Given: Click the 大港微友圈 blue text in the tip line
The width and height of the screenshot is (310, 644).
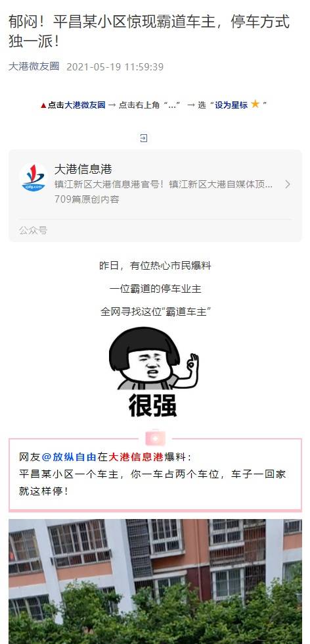Looking at the screenshot, I should point(85,105).
